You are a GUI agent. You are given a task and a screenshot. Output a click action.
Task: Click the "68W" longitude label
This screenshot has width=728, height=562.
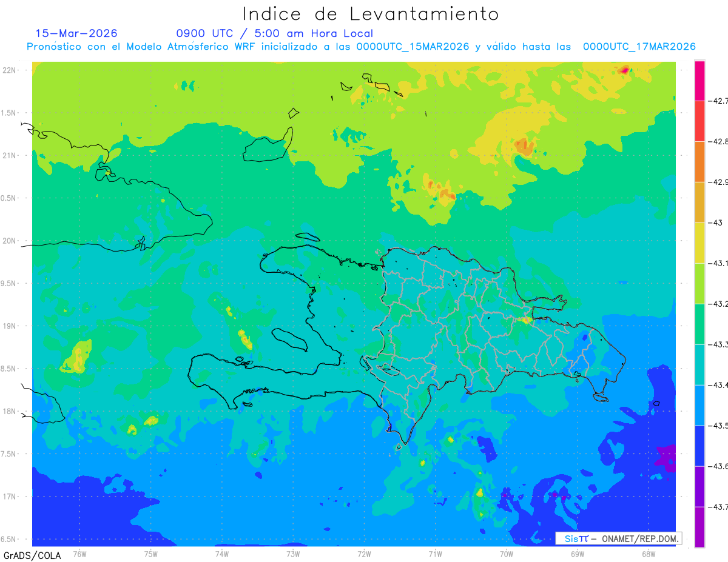[649, 554]
